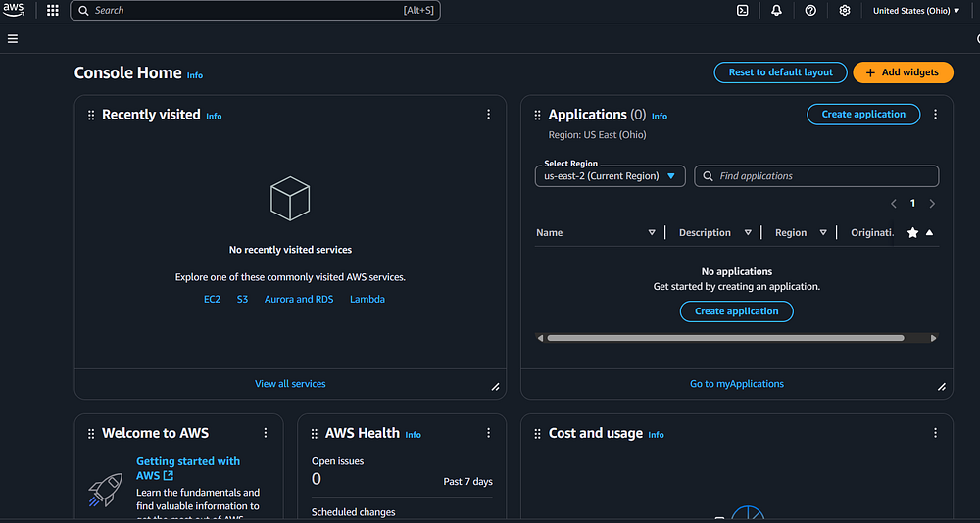Screen dimensions: 980x523
Task: Expand the hamburger navigation menu
Action: coord(13,39)
